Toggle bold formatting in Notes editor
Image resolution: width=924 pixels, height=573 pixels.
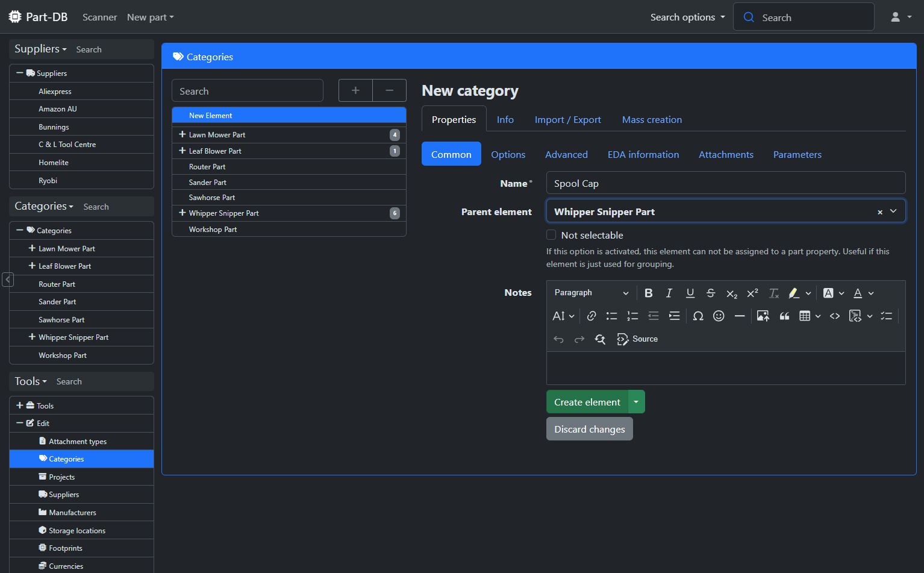648,293
